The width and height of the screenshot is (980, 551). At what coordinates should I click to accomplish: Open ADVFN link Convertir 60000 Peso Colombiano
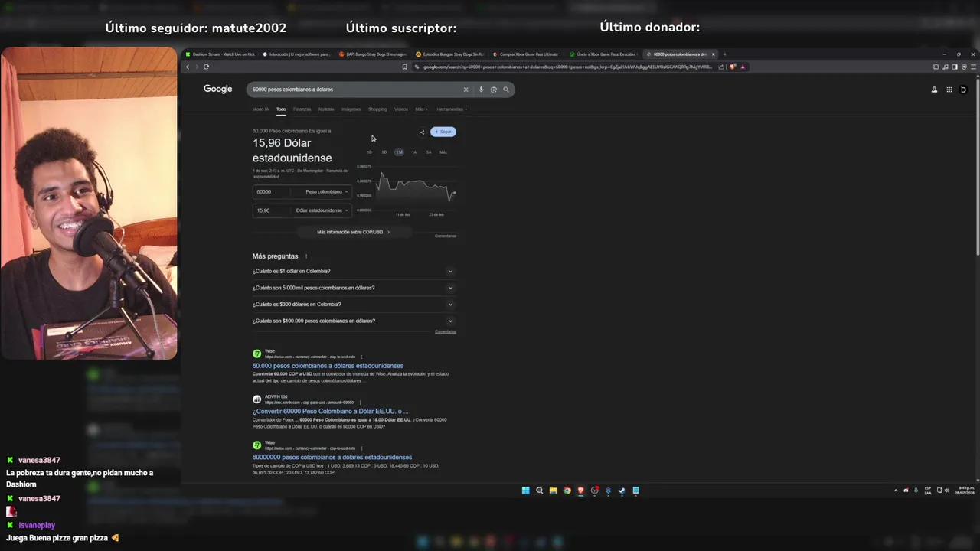(330, 412)
